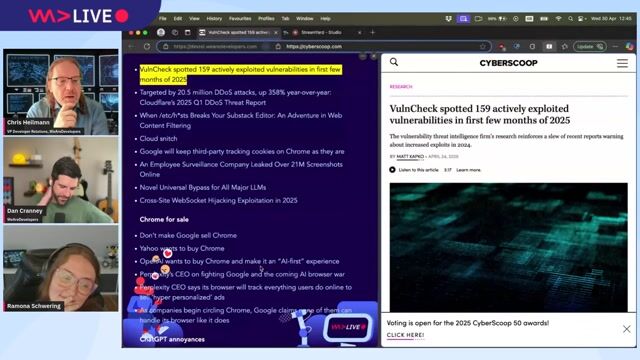Open the Copilot icon in browser corner
Screen dimensions: 640x360
(629, 47)
